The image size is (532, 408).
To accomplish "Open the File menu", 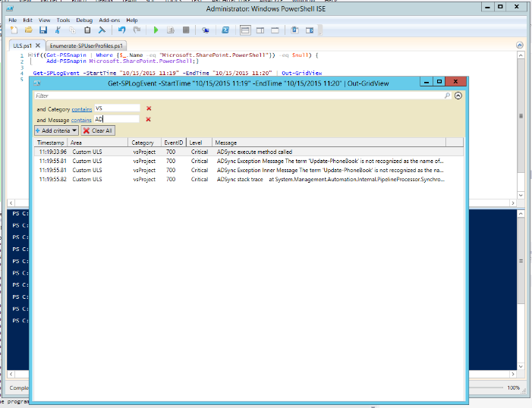I will click(13, 20).
